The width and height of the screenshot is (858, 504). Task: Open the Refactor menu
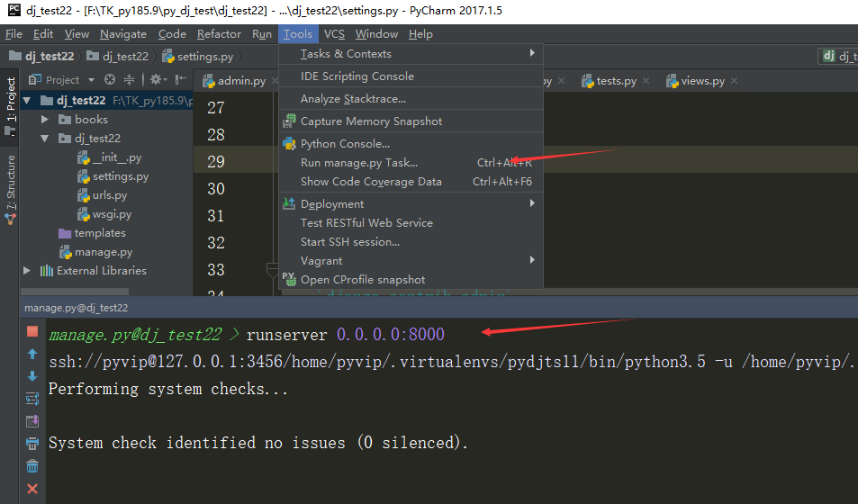coord(219,34)
